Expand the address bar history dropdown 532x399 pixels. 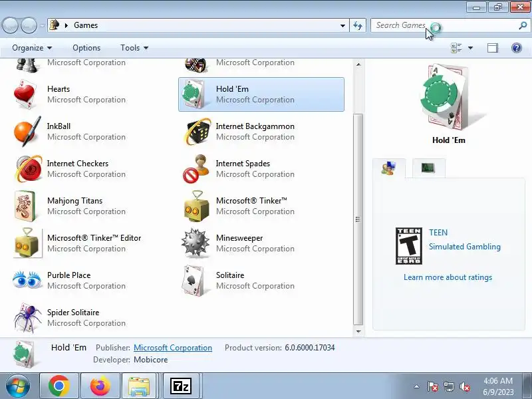tap(342, 25)
